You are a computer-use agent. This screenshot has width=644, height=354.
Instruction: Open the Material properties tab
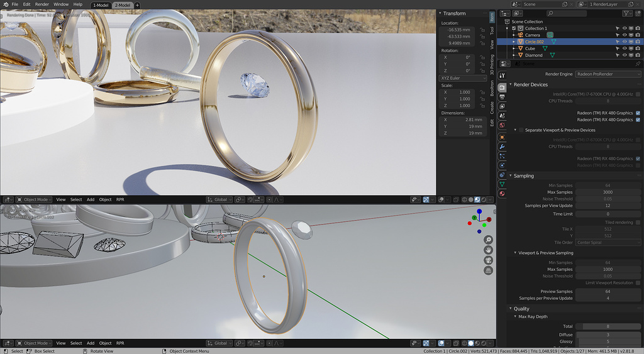pyautogui.click(x=502, y=194)
